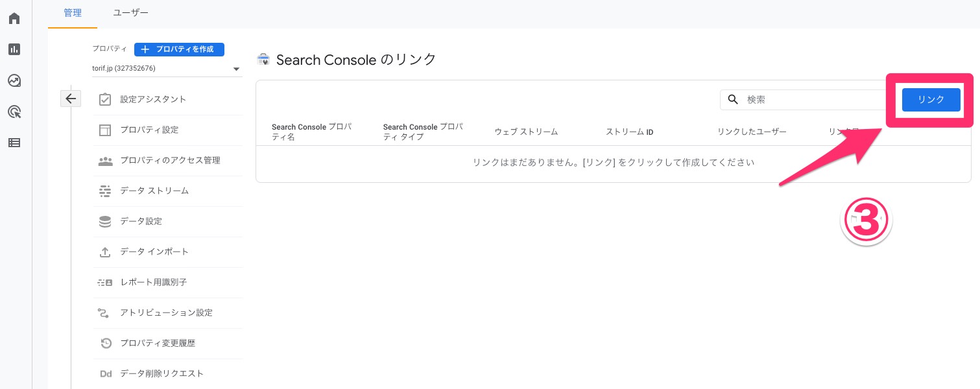Open データ削除リクエスト menu item
The image size is (980, 389).
161,373
